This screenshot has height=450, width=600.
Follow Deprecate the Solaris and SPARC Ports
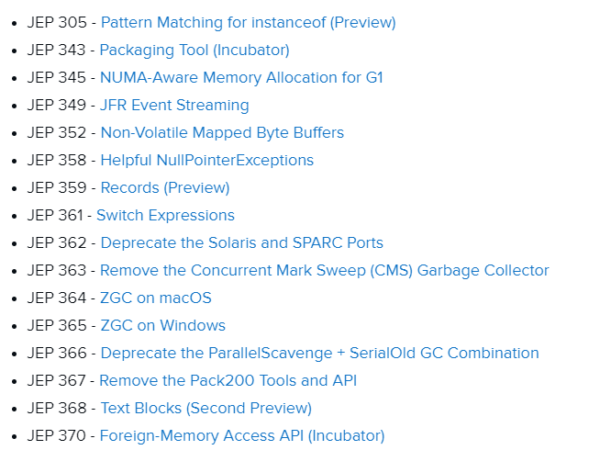[242, 243]
